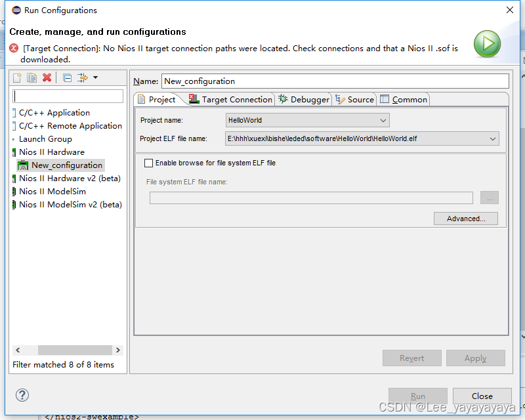
Task: Select Nios II ModelSim configuration type
Action: [52, 191]
